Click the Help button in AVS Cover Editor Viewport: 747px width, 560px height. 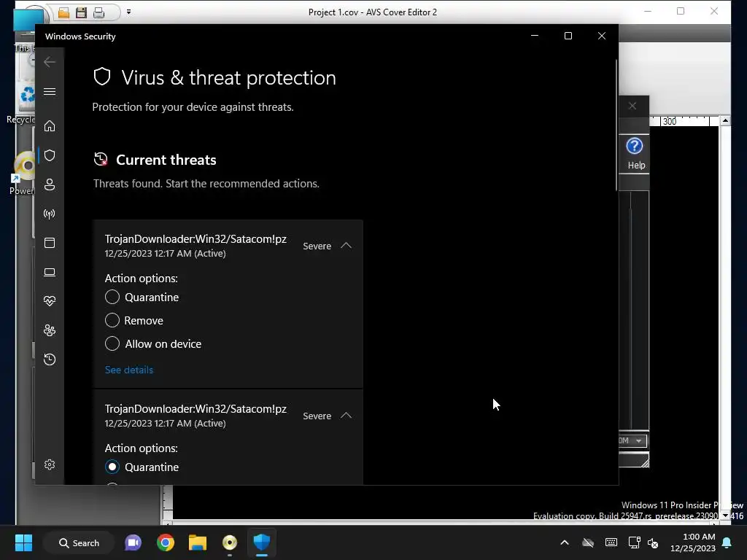click(x=635, y=154)
